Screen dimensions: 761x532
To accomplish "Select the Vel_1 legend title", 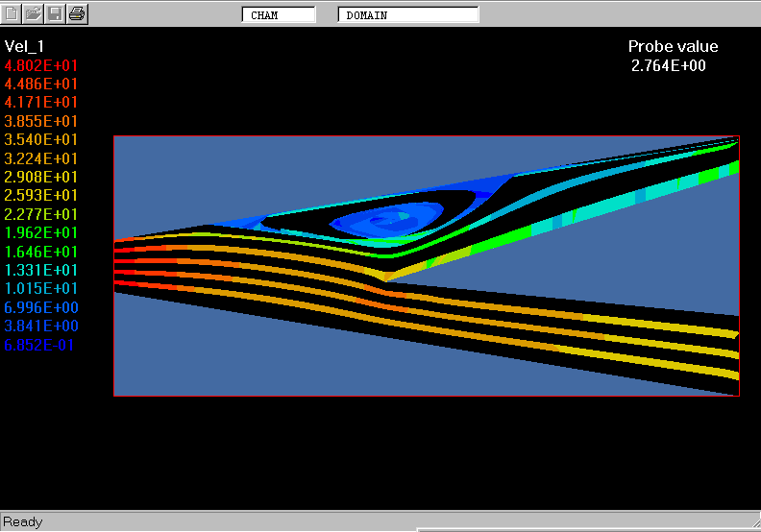I will coord(25,46).
